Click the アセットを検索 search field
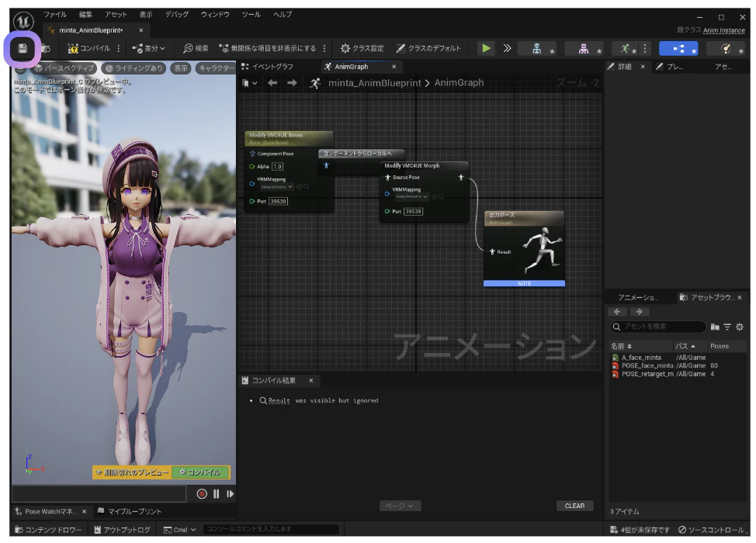Screen dimensions: 756x543 658,327
